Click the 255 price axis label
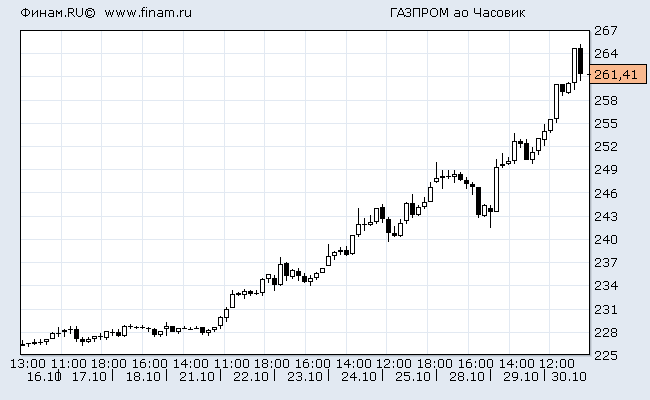 click(606, 124)
